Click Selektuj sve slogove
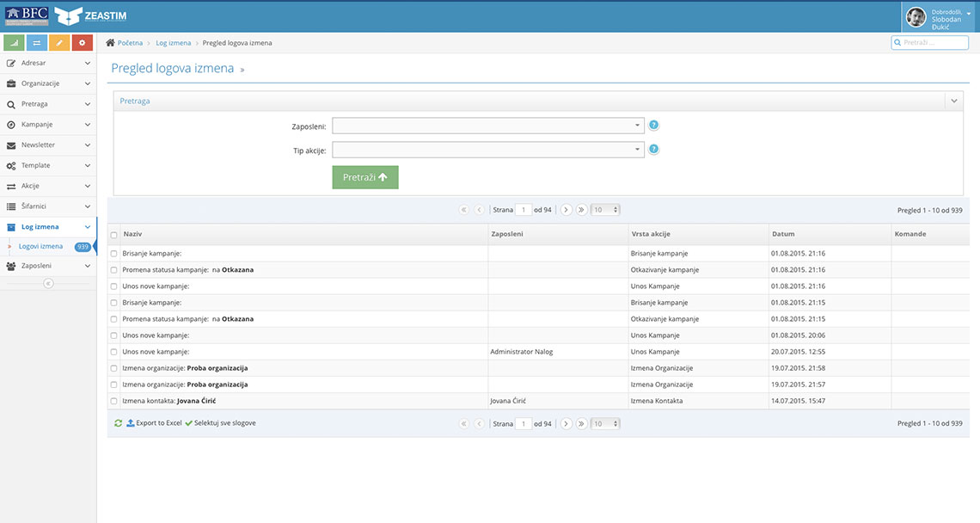 220,423
